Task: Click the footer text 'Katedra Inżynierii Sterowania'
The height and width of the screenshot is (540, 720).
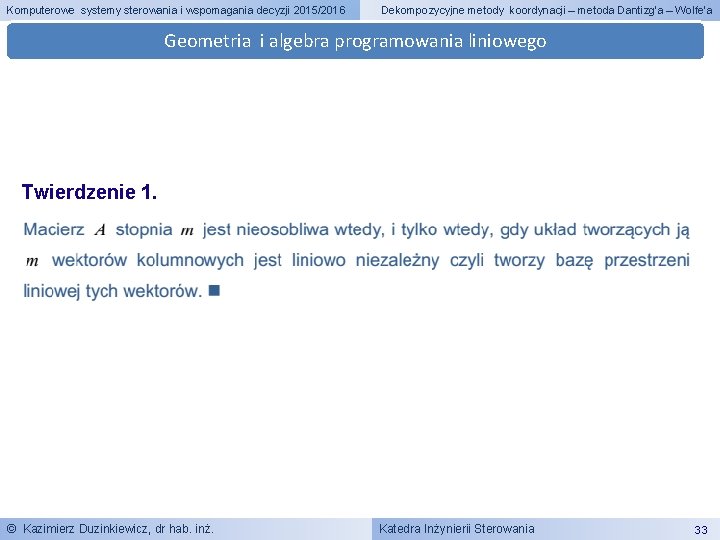Action: coord(456,529)
